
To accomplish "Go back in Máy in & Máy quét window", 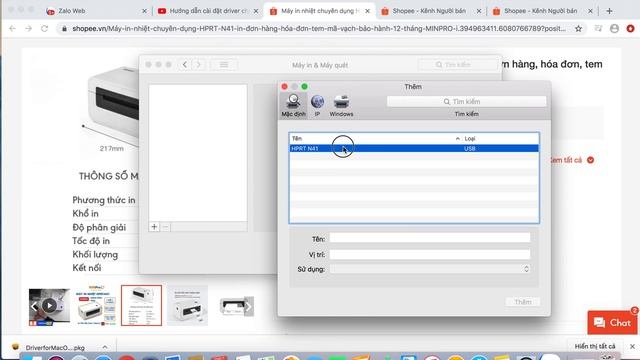I will (x=185, y=65).
